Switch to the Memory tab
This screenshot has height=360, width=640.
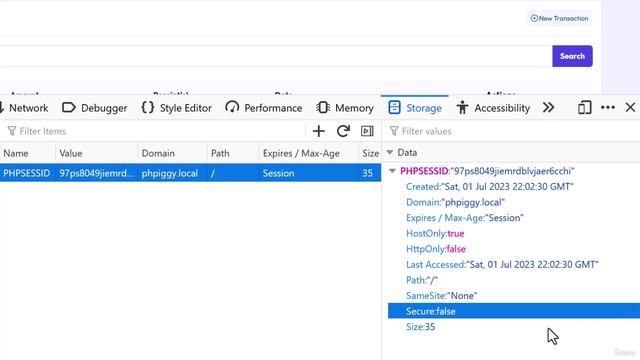coord(345,108)
